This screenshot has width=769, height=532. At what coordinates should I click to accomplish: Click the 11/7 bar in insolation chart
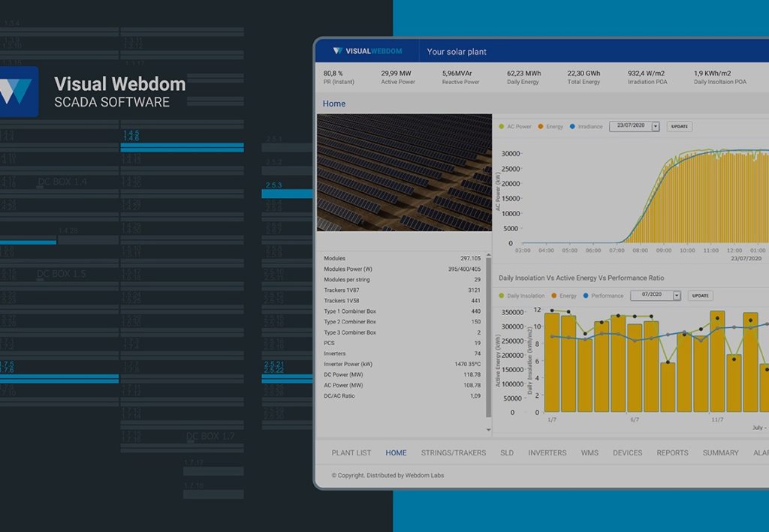[717, 361]
